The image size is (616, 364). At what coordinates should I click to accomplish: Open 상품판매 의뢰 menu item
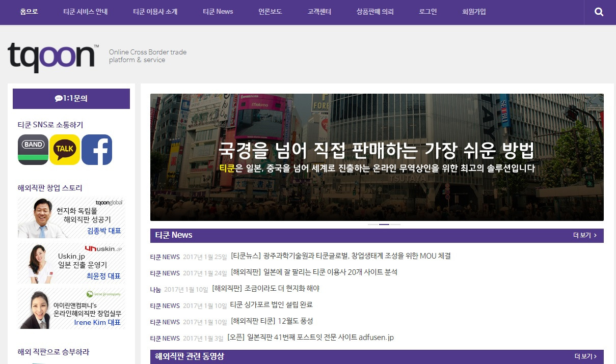(x=375, y=12)
